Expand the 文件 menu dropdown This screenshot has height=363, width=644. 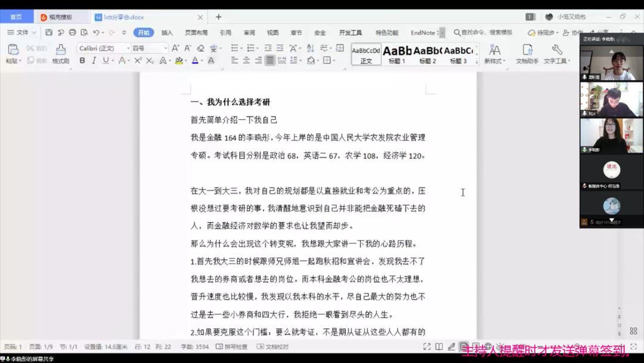(x=22, y=32)
